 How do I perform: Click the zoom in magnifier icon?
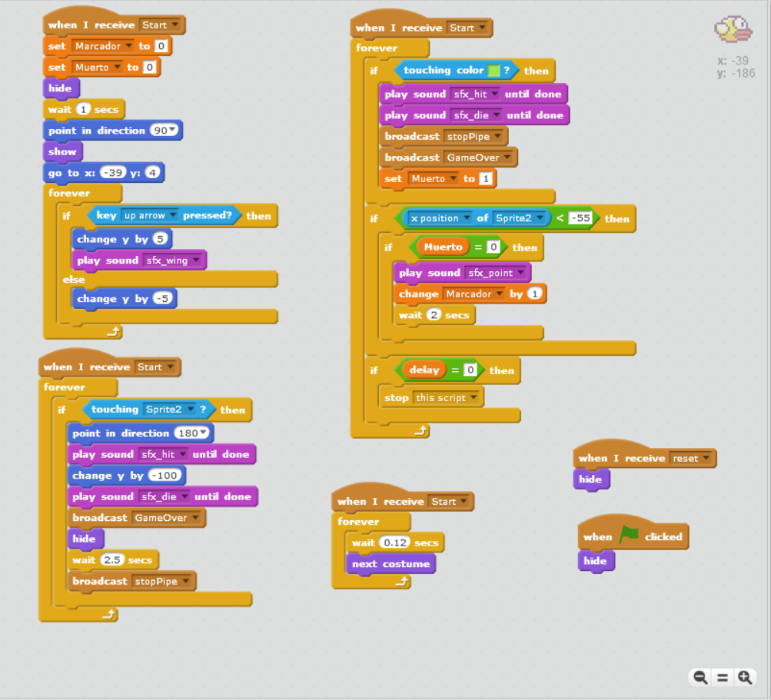[744, 677]
